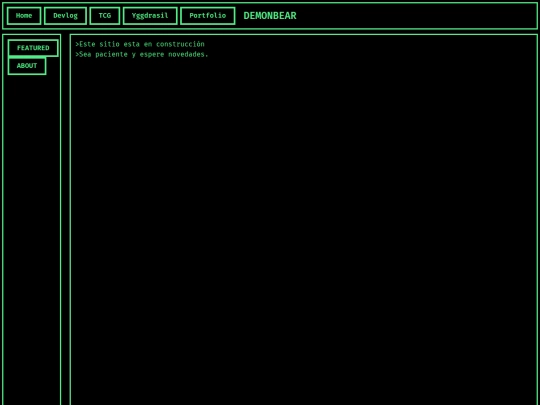Open the Portfolio page
Screen dimensions: 540x405
(208, 16)
